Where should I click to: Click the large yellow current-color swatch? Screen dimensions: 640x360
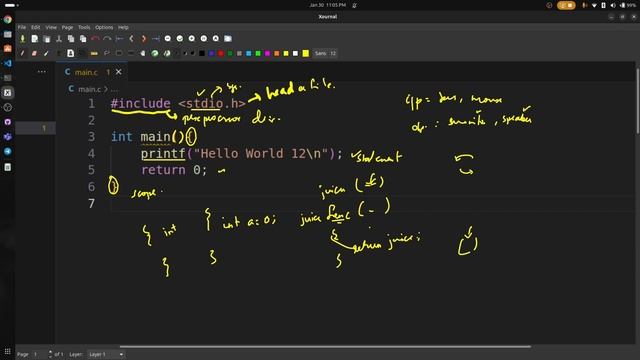tap(306, 53)
